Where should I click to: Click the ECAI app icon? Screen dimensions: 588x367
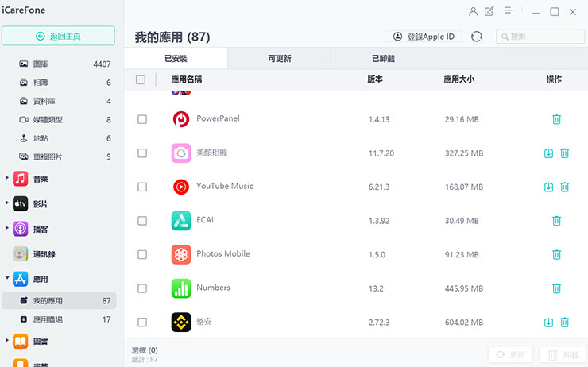click(x=181, y=221)
